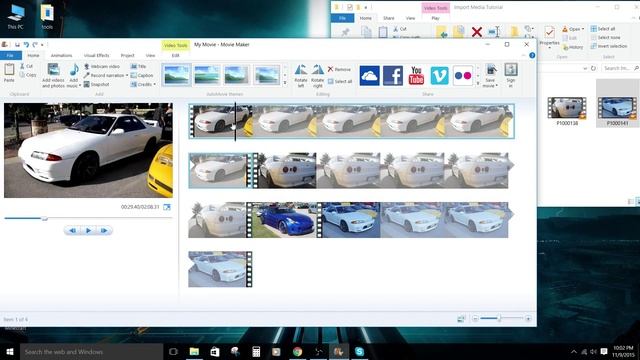Image resolution: width=640 pixels, height=360 pixels.
Task: Open the Movie Maker File menu
Action: 11,55
